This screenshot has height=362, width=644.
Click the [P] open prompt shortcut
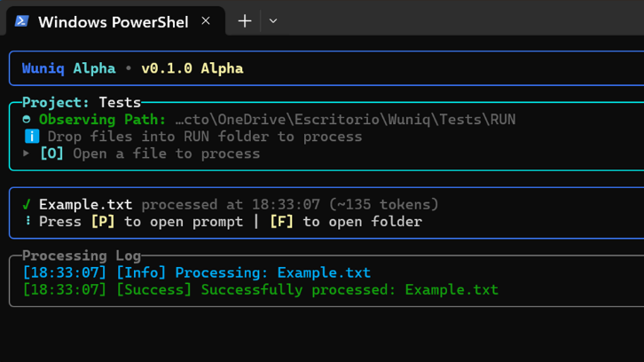pos(103,222)
